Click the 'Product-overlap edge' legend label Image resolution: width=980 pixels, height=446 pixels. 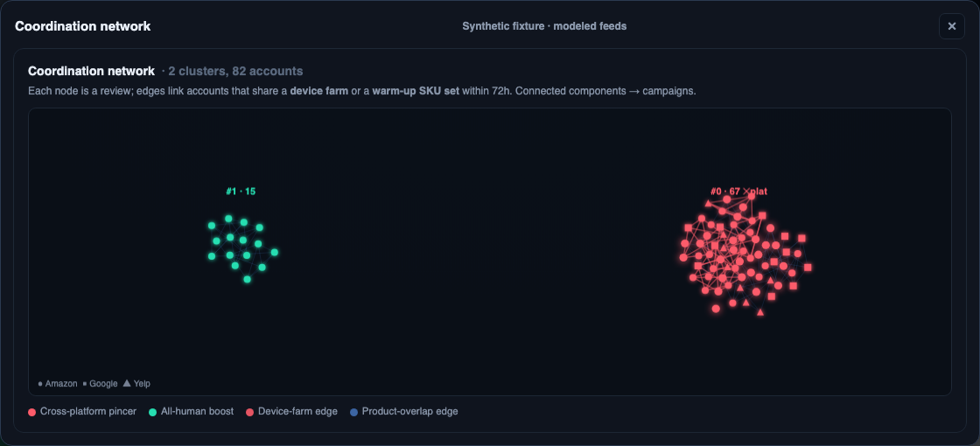(x=410, y=412)
